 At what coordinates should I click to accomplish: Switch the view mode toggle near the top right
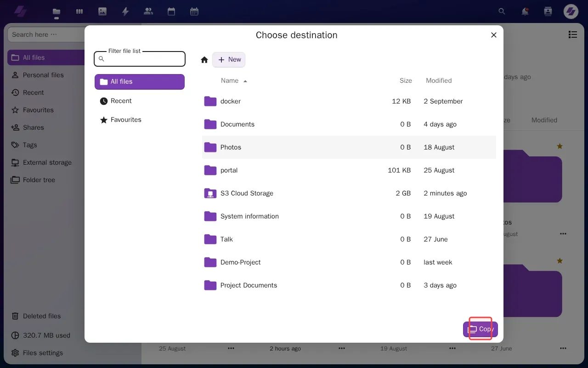click(x=573, y=34)
